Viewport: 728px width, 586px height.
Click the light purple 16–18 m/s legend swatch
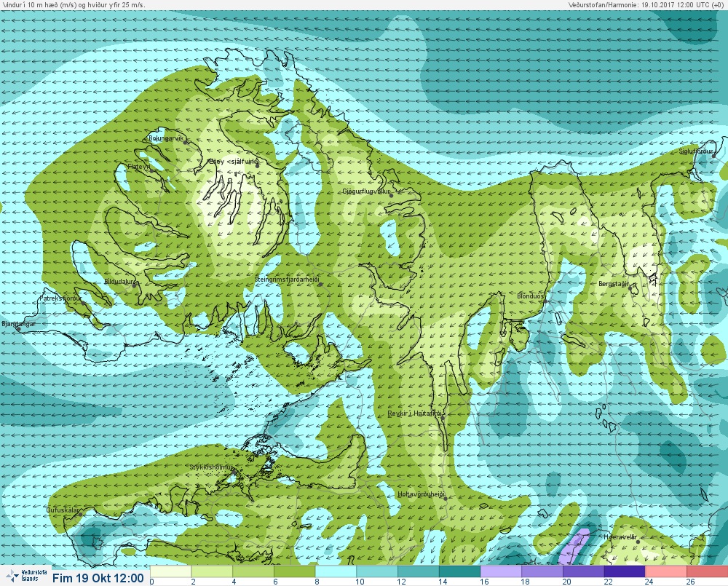(501, 571)
